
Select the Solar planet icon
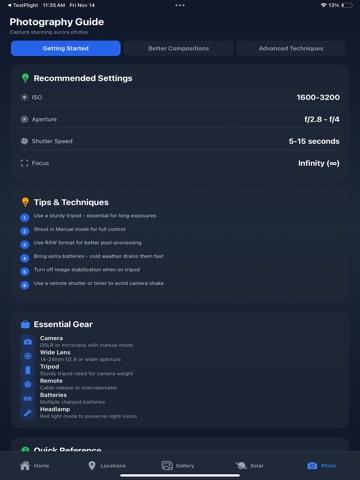coord(241,465)
